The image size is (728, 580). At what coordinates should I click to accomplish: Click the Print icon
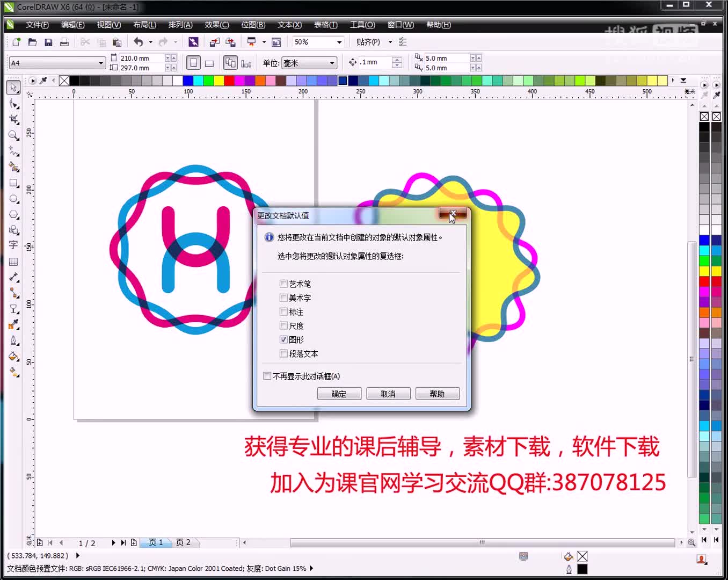(64, 42)
